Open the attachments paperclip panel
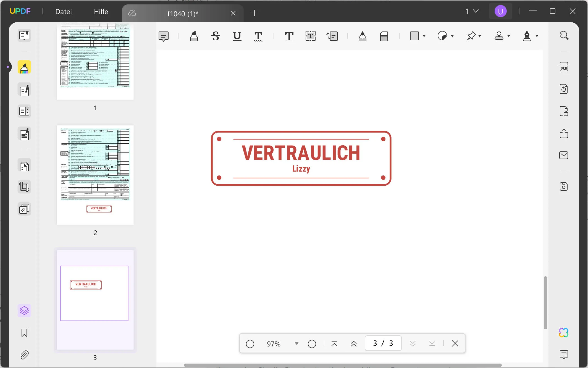Viewport: 588px width, 368px height. [x=24, y=355]
